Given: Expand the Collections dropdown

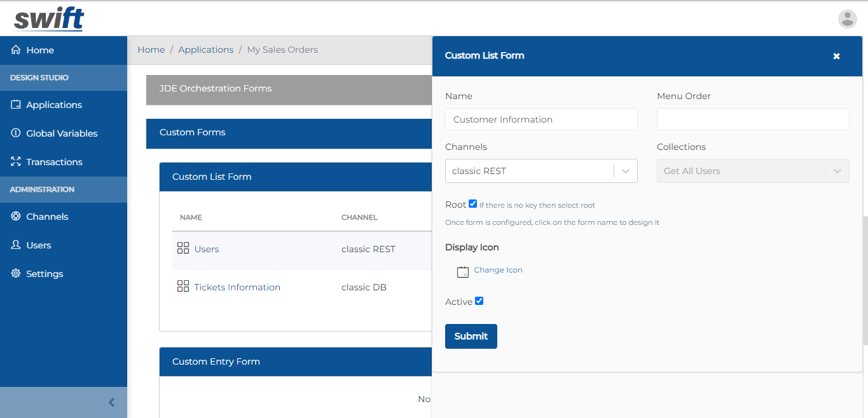Looking at the screenshot, I should coord(752,171).
